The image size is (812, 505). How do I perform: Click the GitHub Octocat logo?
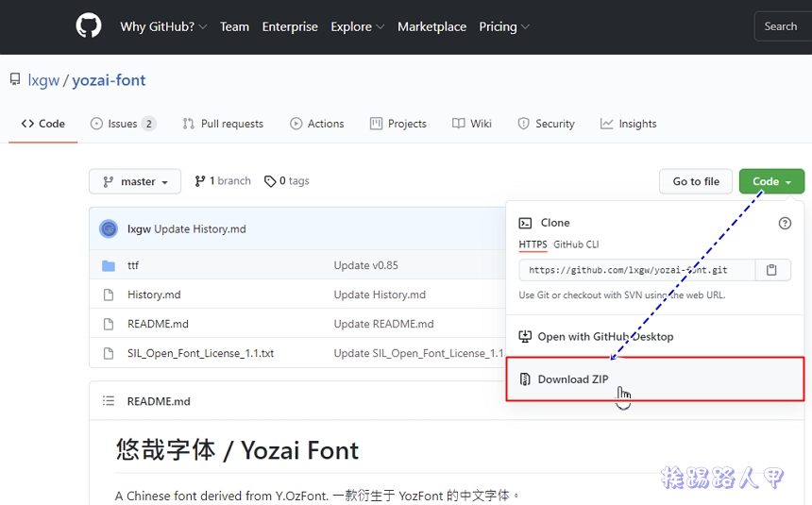[89, 25]
